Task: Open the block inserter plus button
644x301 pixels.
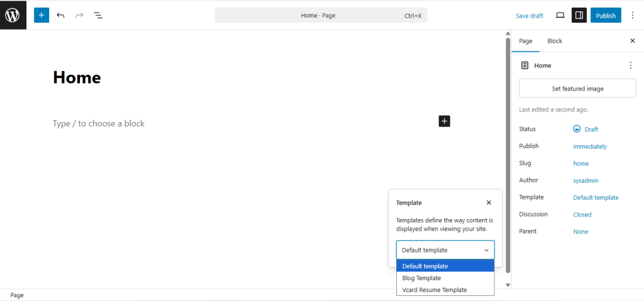Action: tap(42, 15)
